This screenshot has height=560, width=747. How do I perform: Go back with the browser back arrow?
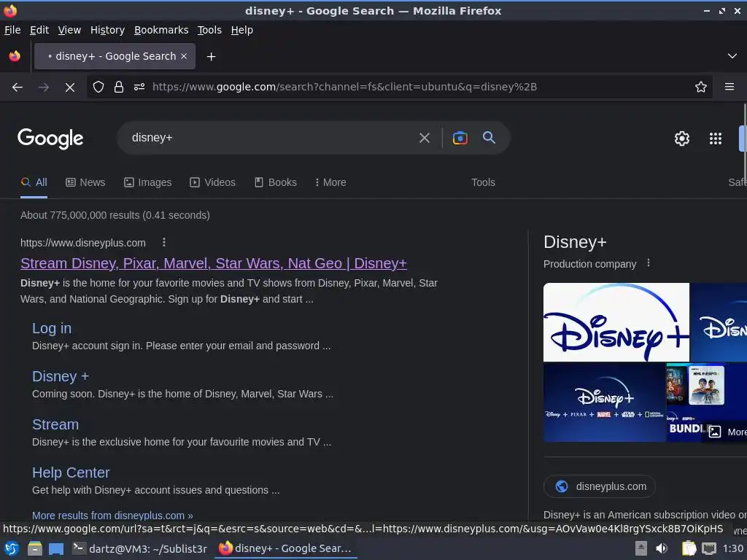pos(18,87)
